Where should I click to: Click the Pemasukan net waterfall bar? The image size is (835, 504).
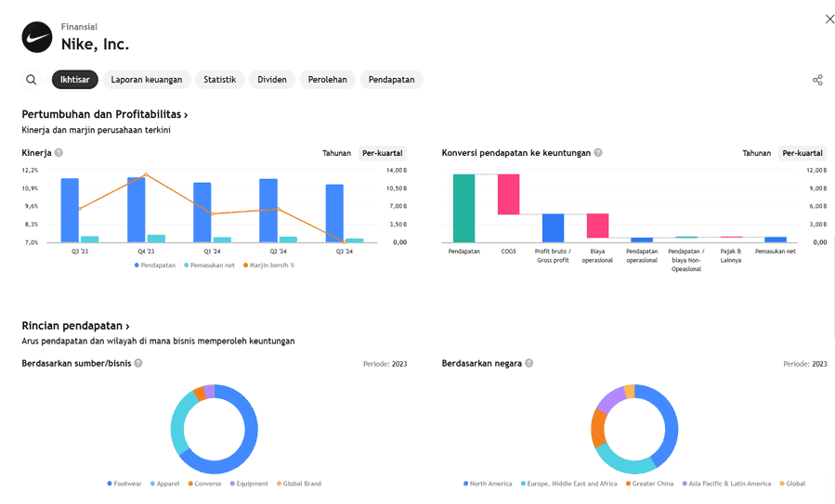(x=776, y=239)
